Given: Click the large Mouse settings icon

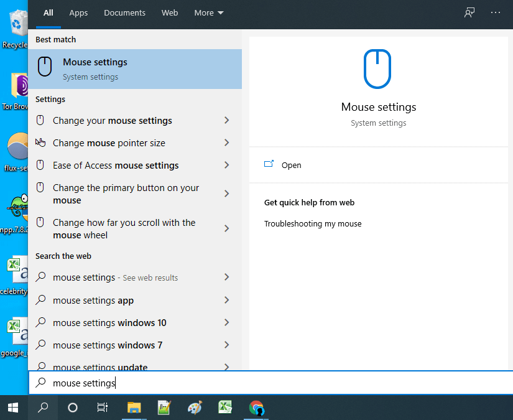Looking at the screenshot, I should [x=378, y=68].
